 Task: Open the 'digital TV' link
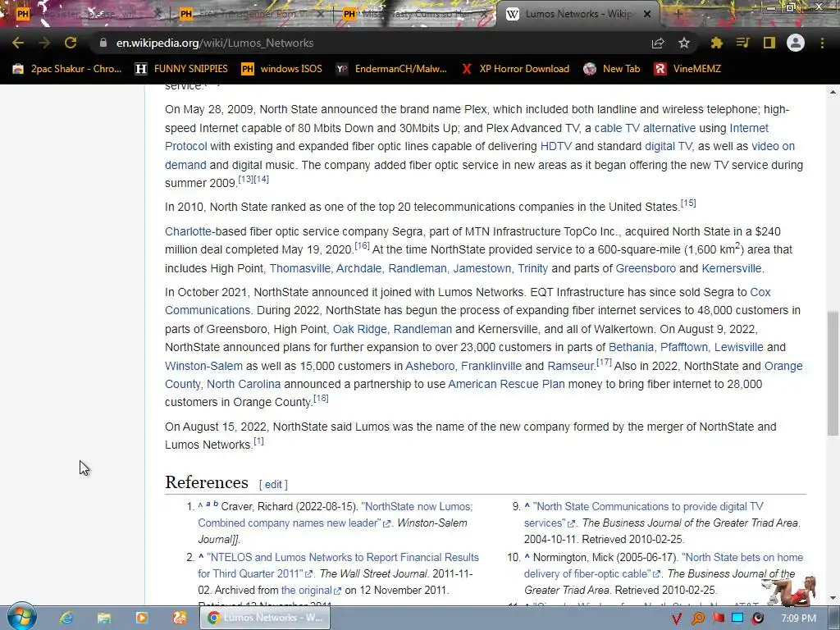pyautogui.click(x=668, y=146)
